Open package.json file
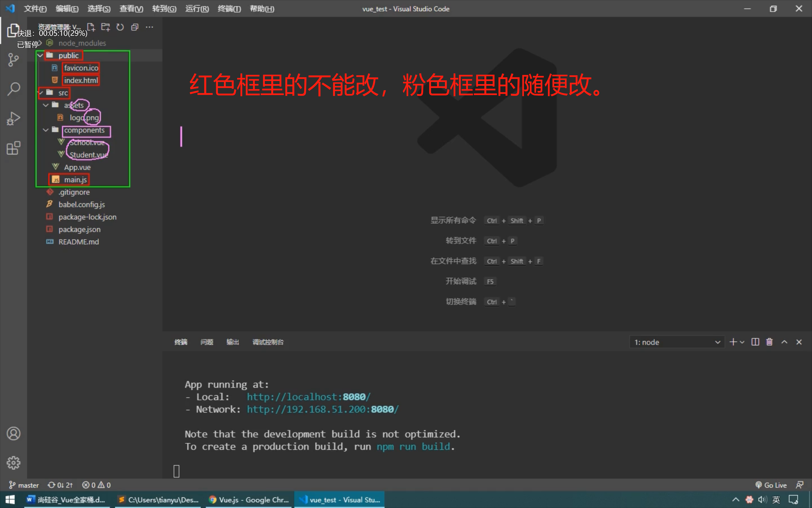The width and height of the screenshot is (812, 508). (80, 229)
